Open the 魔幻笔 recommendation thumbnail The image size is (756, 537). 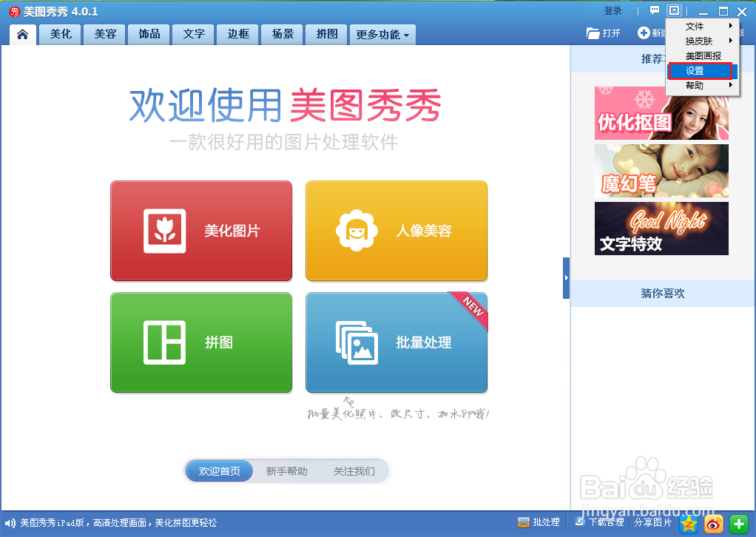pyautogui.click(x=661, y=171)
